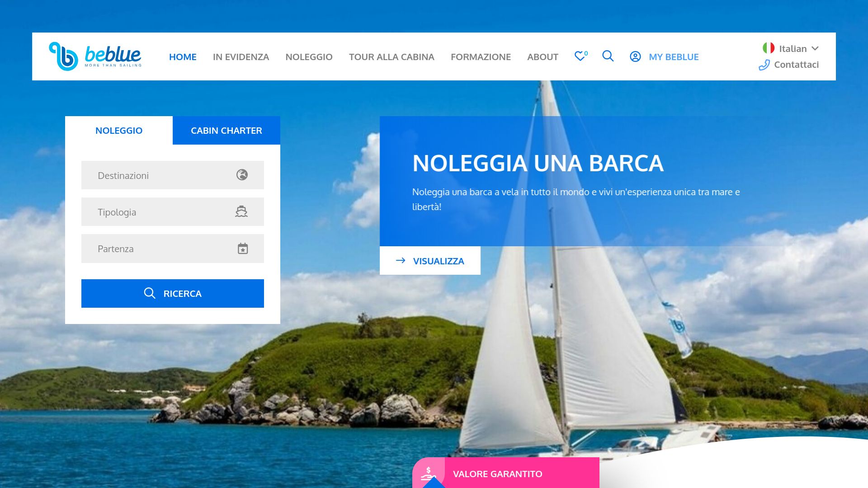Click the Contattaci link
This screenshot has height=488, width=868.
(796, 65)
